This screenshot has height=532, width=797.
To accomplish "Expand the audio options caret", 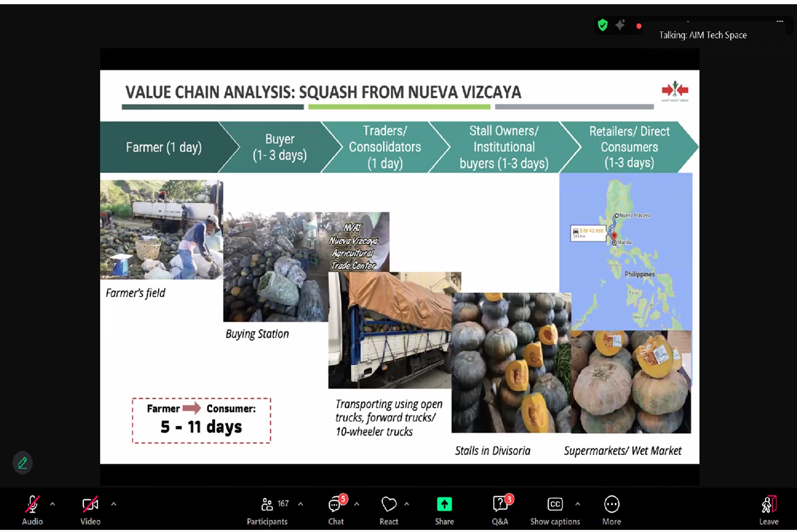I will [53, 504].
